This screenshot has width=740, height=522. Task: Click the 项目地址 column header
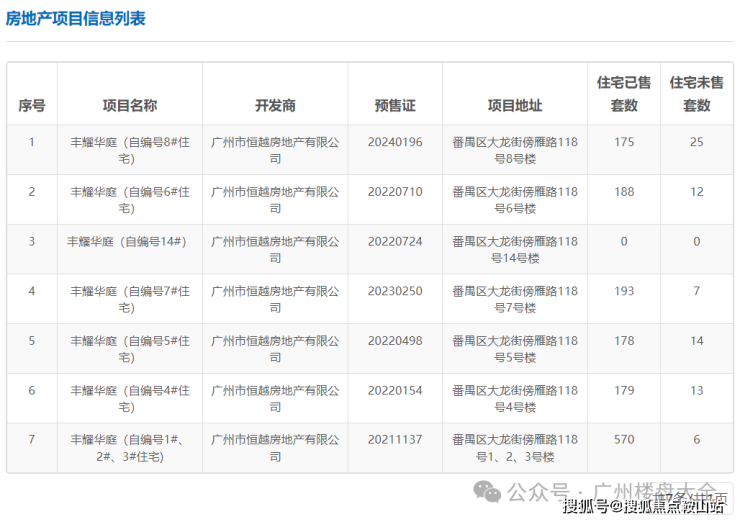click(x=514, y=105)
